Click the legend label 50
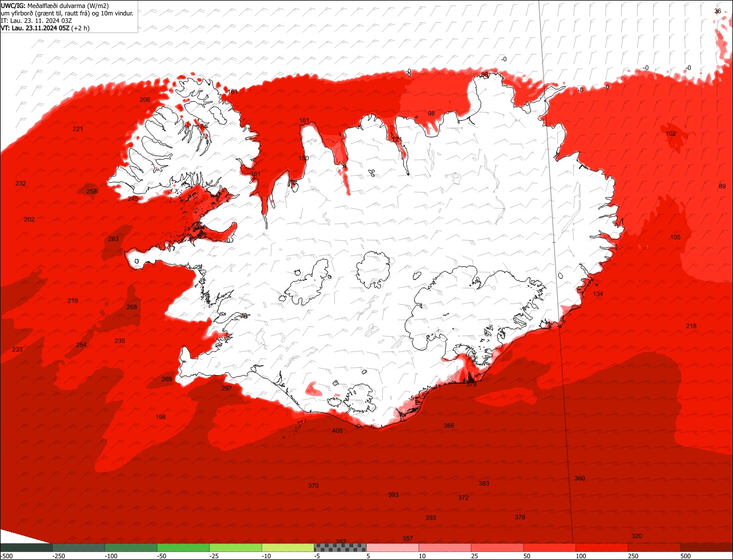 [x=527, y=555]
